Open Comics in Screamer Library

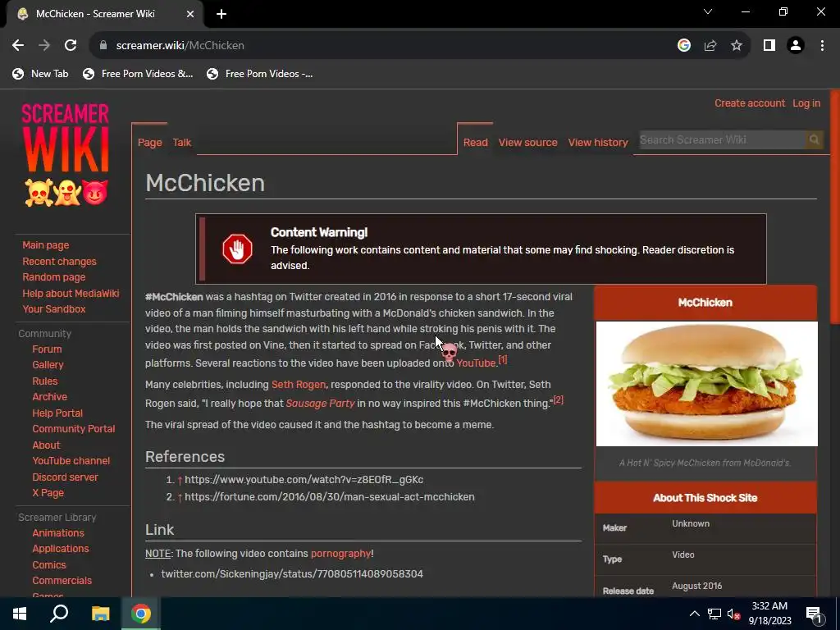click(48, 565)
